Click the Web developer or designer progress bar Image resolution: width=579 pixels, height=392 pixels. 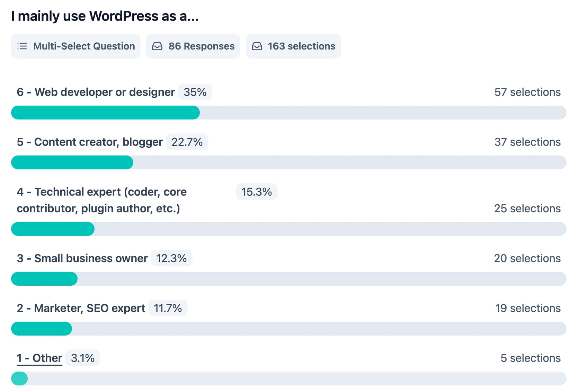[x=288, y=113]
